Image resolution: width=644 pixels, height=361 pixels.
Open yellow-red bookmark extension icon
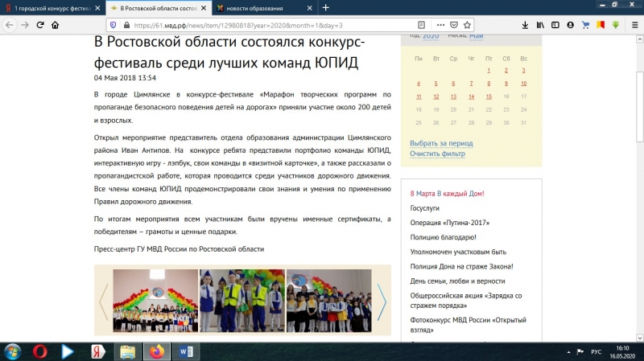[601, 25]
